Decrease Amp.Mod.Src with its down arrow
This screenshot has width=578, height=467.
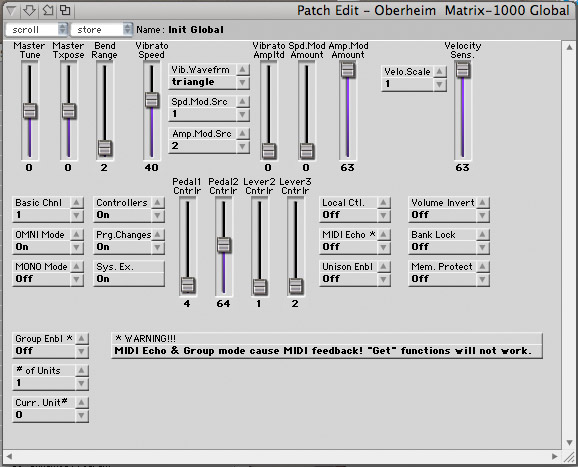(x=243, y=147)
